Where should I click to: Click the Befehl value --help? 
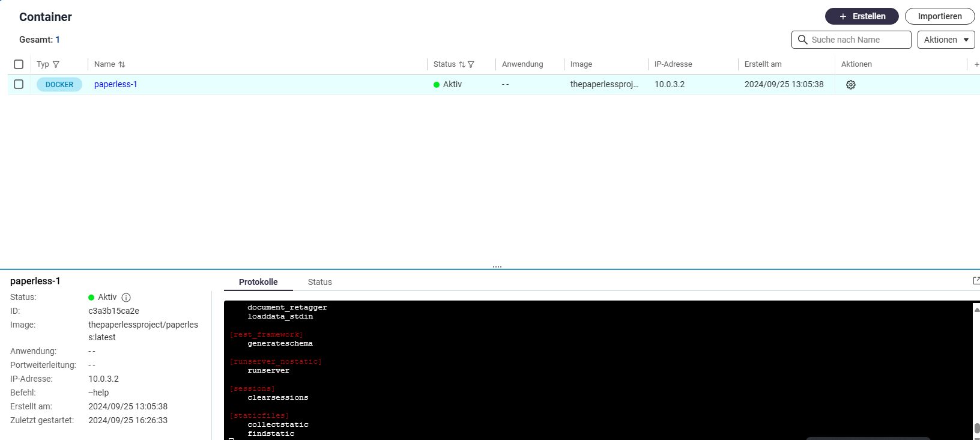click(x=98, y=393)
